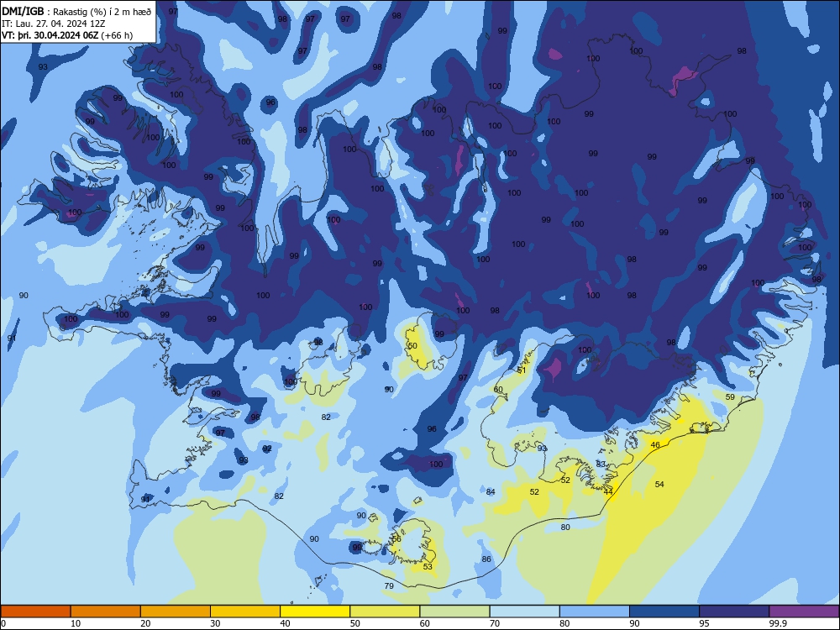
Task: Pick the dark navy 95–99.9 legend swatch
Action: pos(734,612)
